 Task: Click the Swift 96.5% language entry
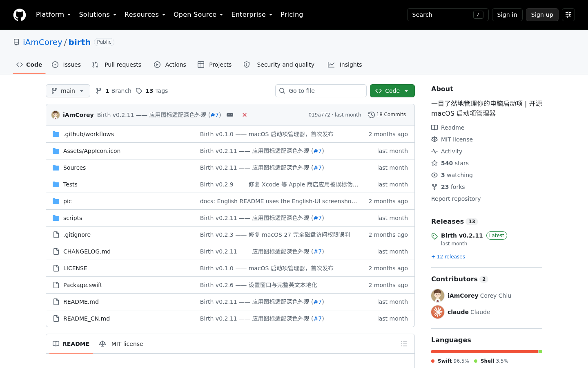450,361
